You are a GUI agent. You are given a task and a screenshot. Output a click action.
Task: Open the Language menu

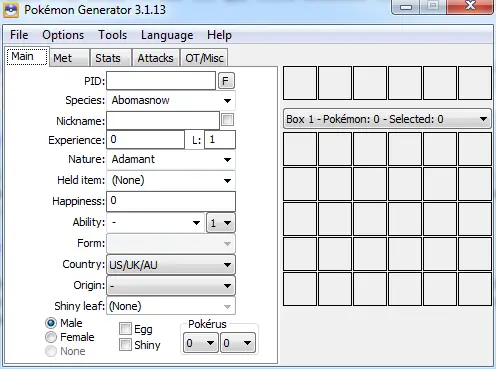167,35
